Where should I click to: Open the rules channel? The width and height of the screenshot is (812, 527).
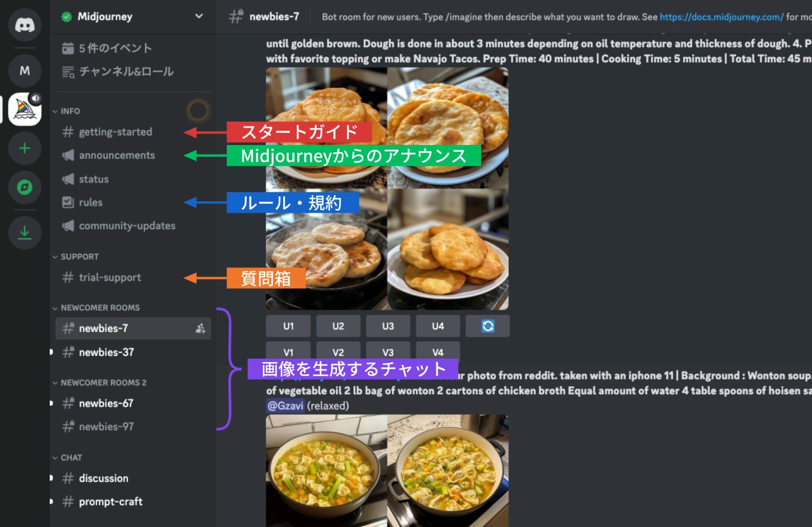click(91, 202)
